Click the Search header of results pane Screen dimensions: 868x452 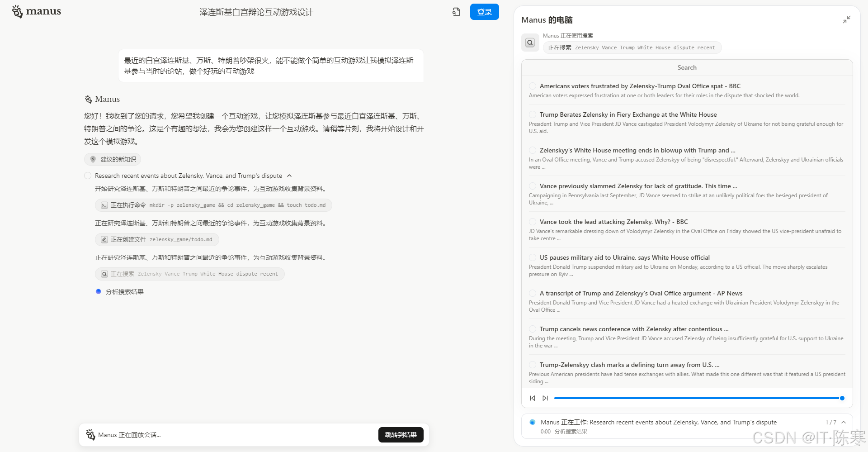(x=687, y=67)
